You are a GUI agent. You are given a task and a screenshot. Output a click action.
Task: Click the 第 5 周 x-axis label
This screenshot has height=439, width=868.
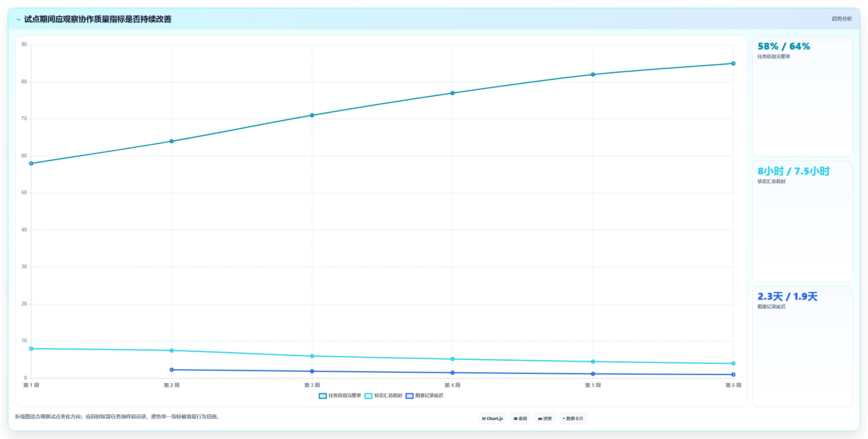pyautogui.click(x=593, y=385)
